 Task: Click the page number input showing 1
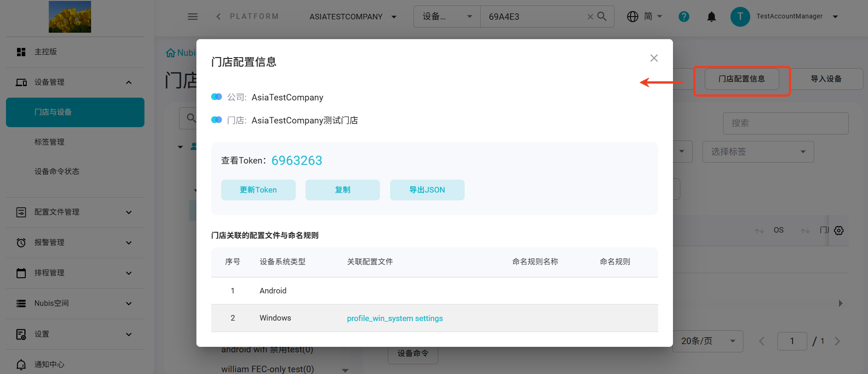point(792,341)
